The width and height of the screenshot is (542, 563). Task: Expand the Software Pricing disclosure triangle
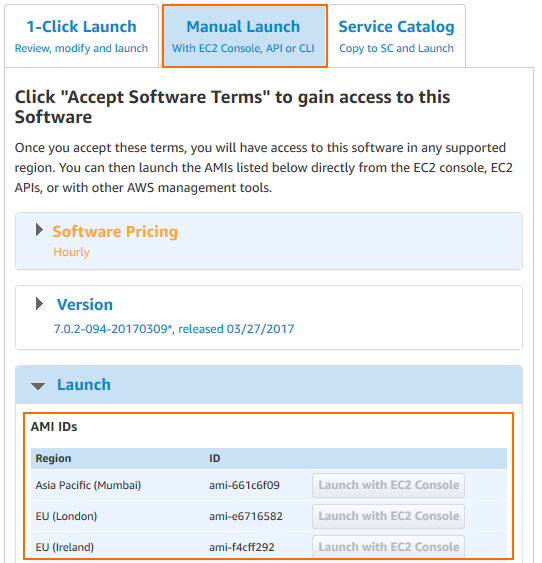click(39, 230)
